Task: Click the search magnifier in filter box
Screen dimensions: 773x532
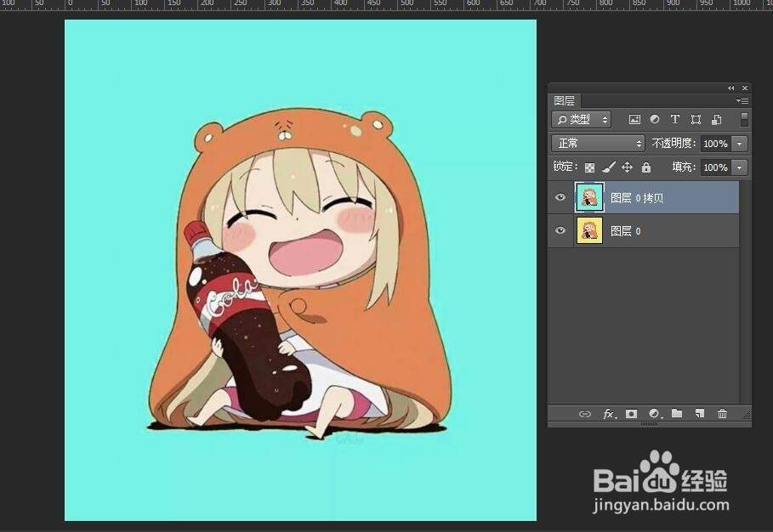Action: click(x=561, y=119)
